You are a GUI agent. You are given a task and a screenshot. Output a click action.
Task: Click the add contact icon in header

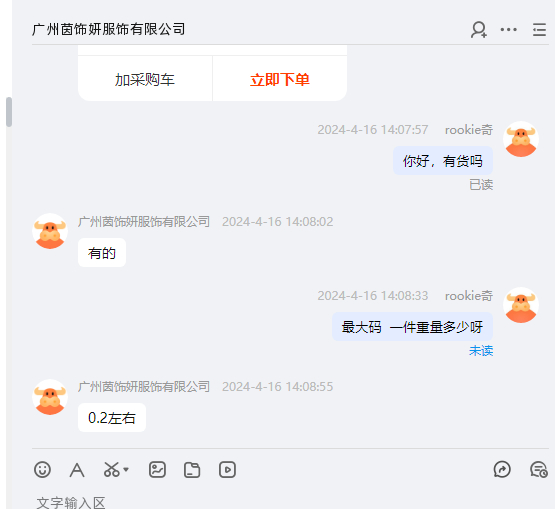click(x=479, y=29)
